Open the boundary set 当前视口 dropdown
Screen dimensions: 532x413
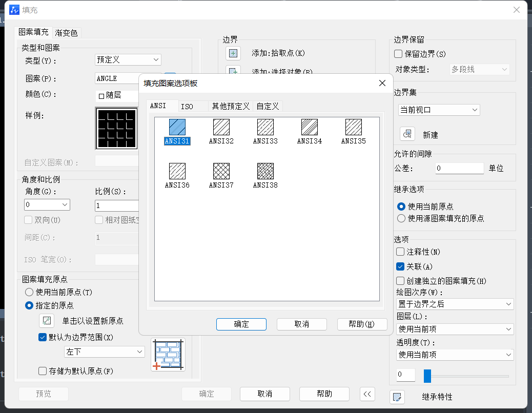[x=439, y=110]
